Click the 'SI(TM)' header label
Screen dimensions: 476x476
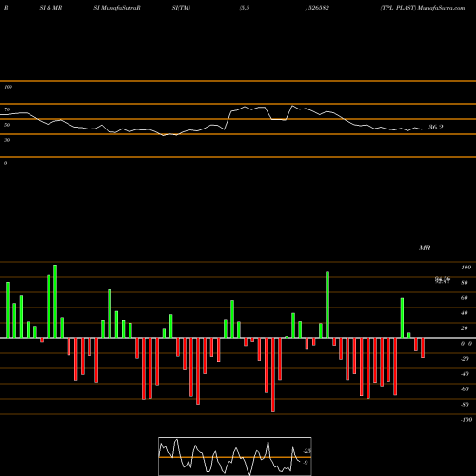(181, 8)
